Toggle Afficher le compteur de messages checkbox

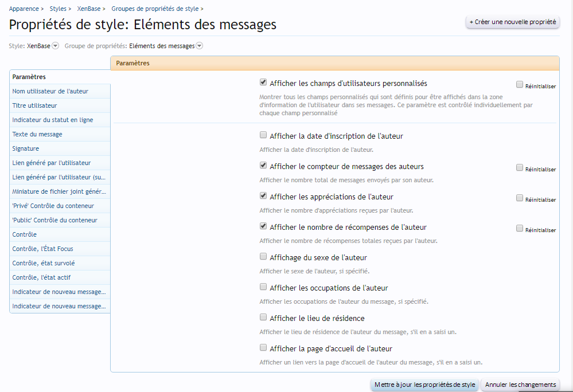tap(263, 166)
